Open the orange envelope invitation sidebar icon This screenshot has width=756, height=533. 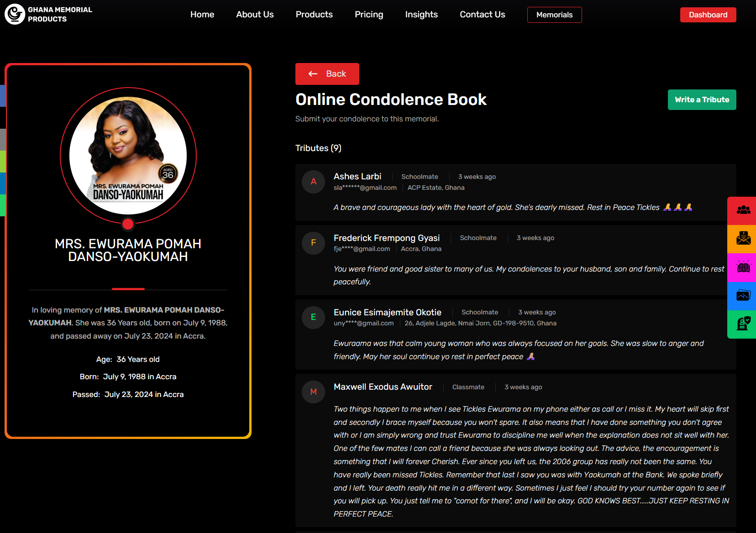click(x=742, y=239)
